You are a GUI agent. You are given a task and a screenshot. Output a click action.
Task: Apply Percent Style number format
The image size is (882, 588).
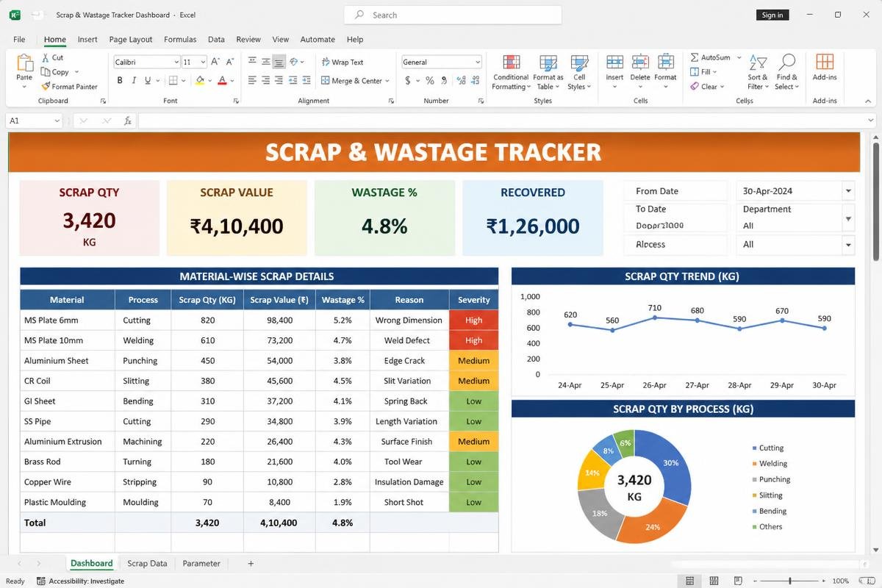(x=430, y=81)
